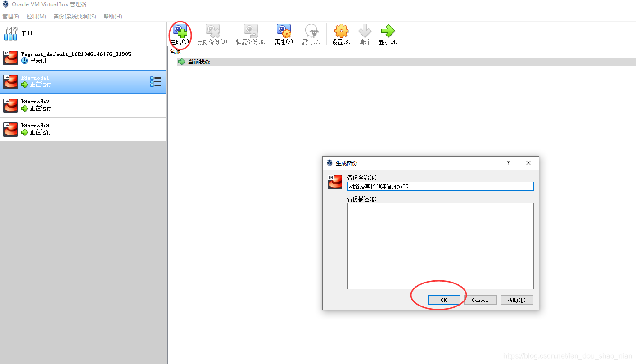Click the k8s-node3 VM Red Hat icon
The width and height of the screenshot is (636, 364).
[10, 130]
